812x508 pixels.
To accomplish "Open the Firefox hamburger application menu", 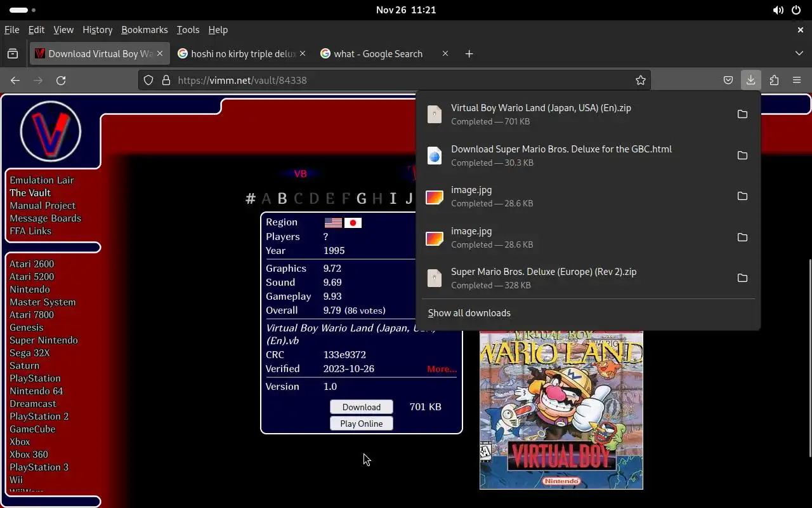I will [797, 80].
